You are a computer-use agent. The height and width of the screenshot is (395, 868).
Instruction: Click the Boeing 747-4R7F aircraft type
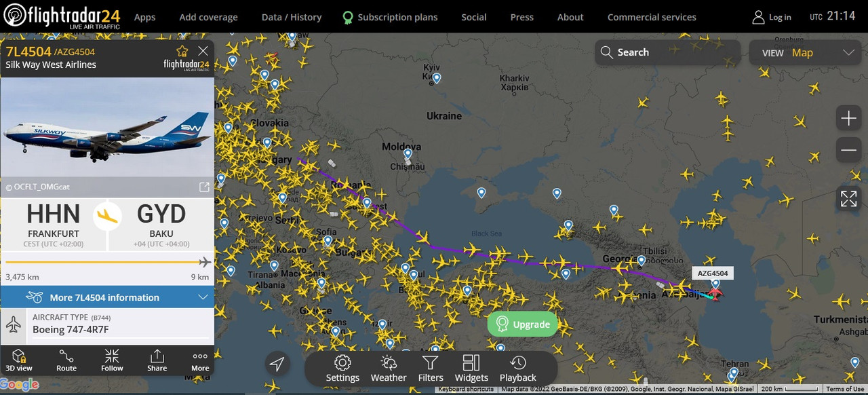coord(71,330)
